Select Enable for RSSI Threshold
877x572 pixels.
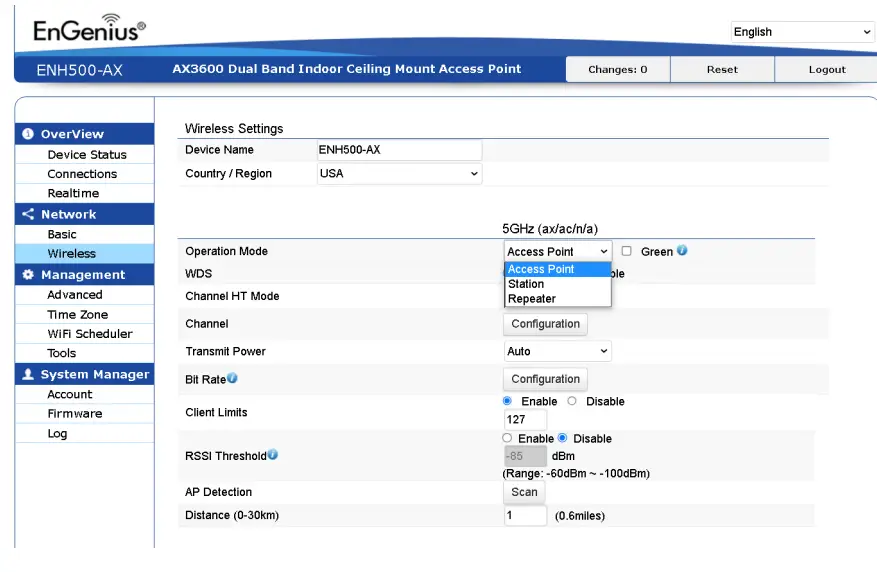coord(507,438)
